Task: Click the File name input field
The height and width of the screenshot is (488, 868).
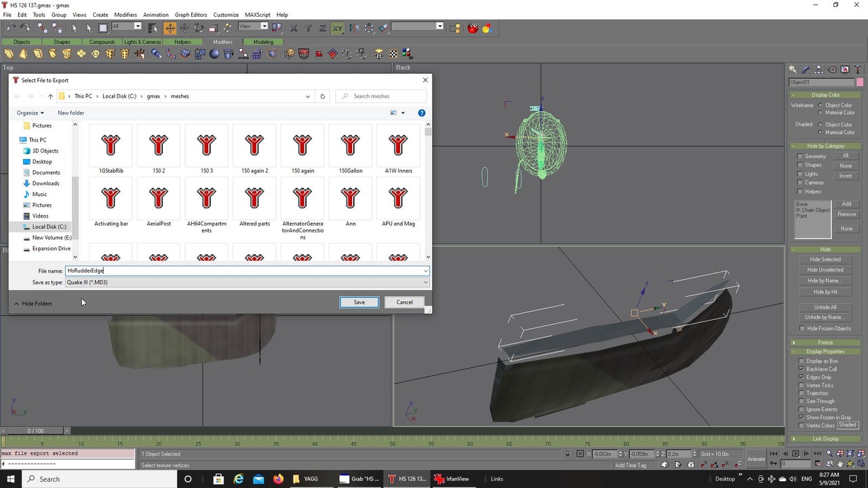Action: coord(244,270)
